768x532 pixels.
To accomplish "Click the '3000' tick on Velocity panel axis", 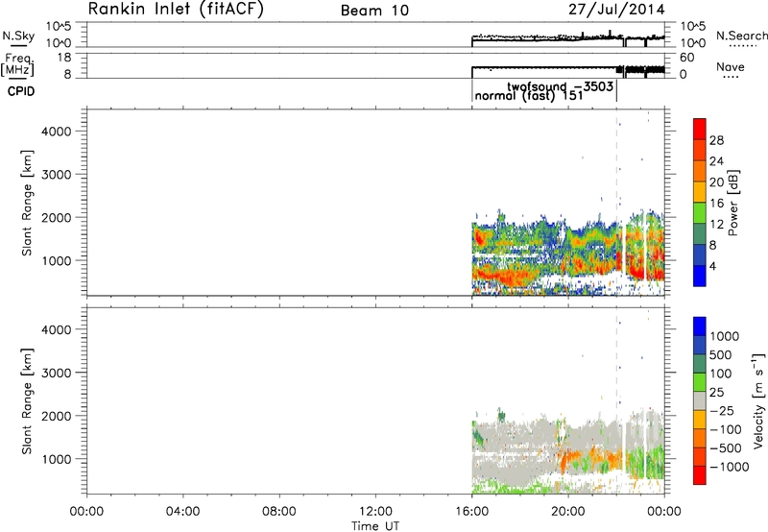I will [57, 373].
